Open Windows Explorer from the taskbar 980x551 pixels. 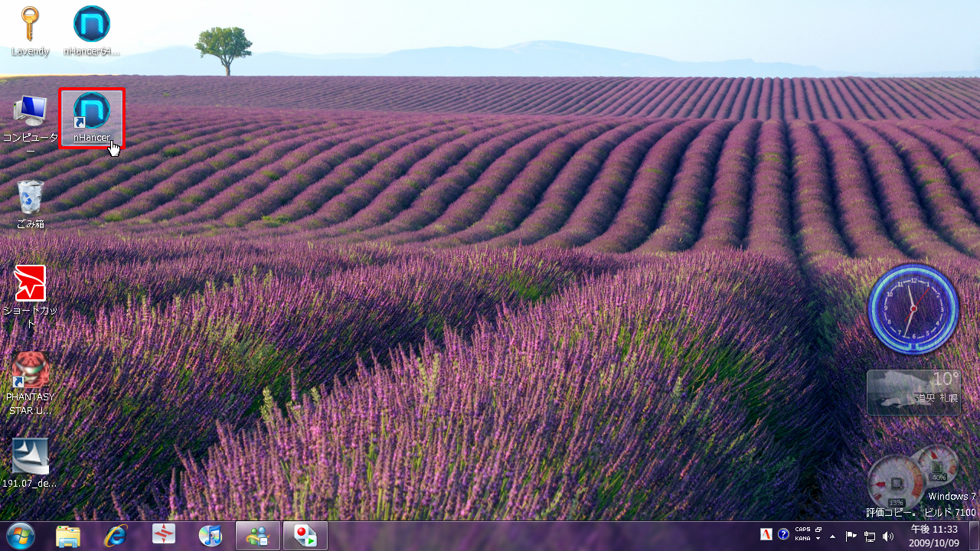pyautogui.click(x=68, y=536)
